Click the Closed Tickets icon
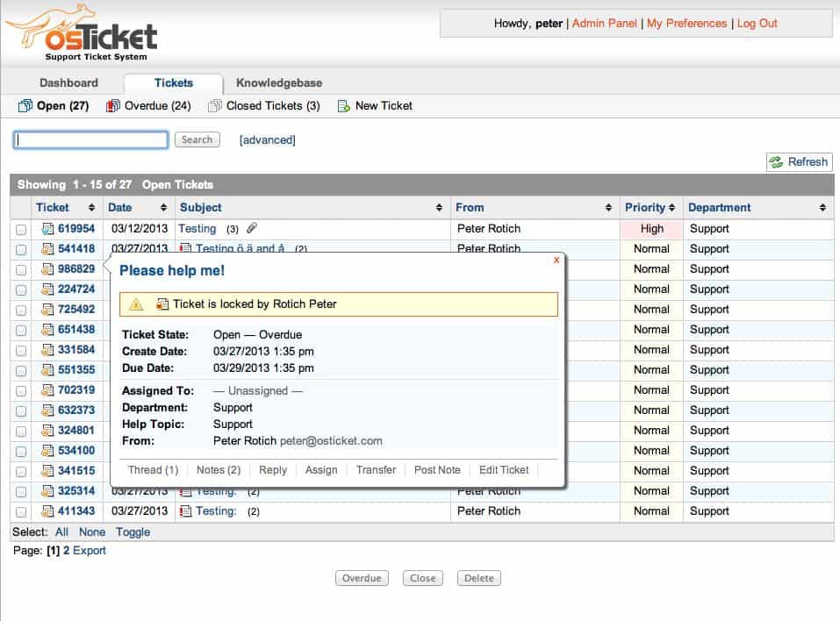 point(215,106)
